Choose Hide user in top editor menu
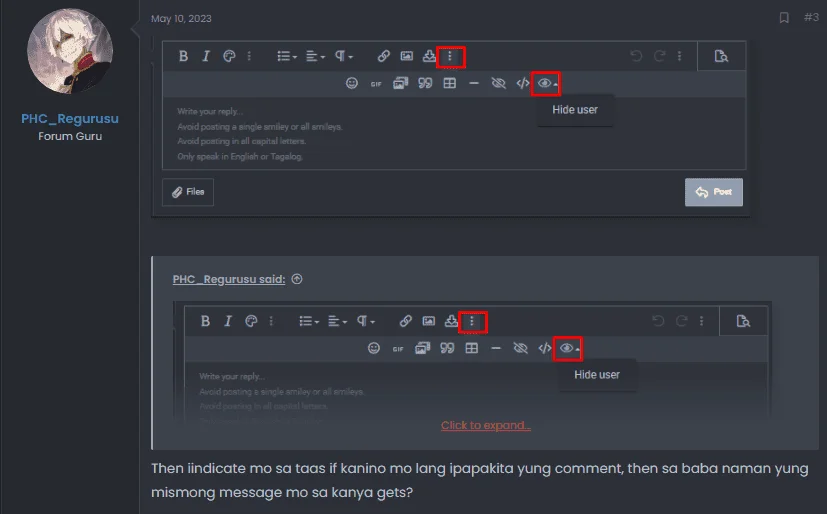Screen dimensions: 827x514 click(575, 110)
